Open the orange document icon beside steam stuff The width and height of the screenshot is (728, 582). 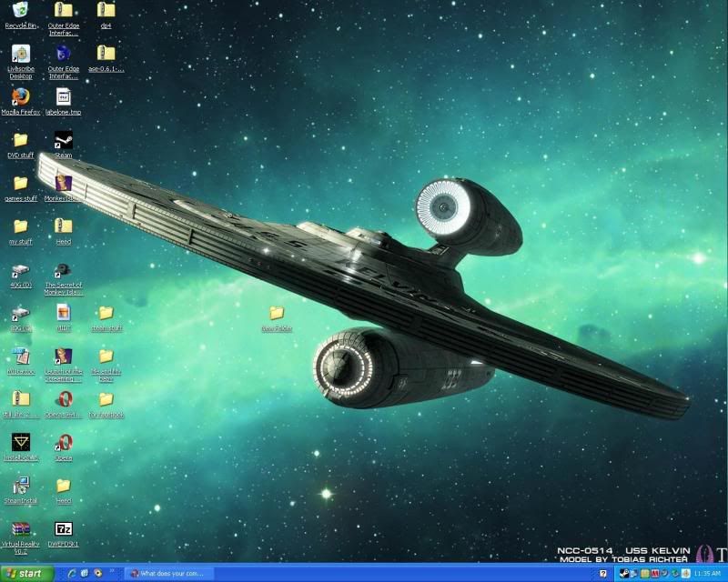tap(63, 317)
